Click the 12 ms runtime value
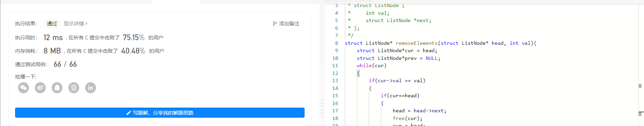 pyautogui.click(x=53, y=37)
